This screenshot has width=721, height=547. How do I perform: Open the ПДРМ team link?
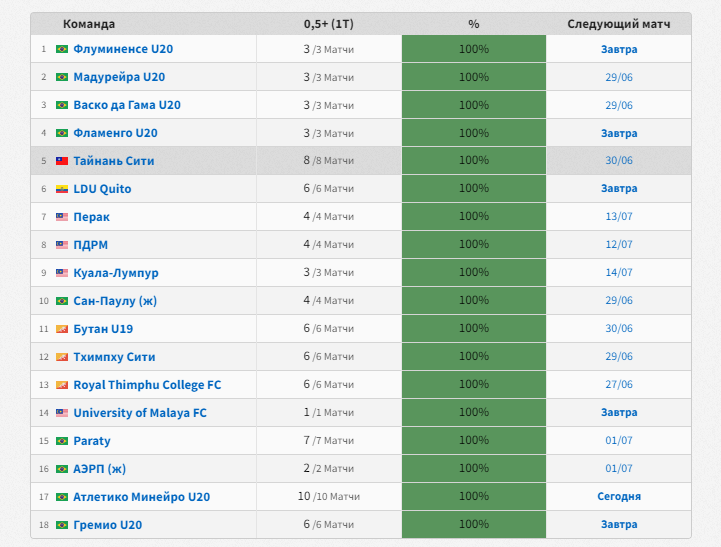pos(91,245)
